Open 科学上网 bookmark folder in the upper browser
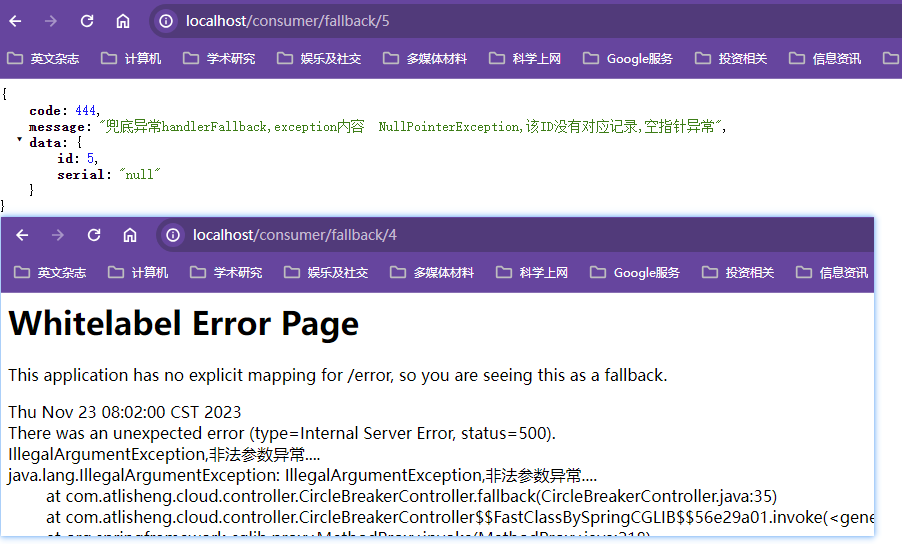902x544 pixels. [x=526, y=59]
